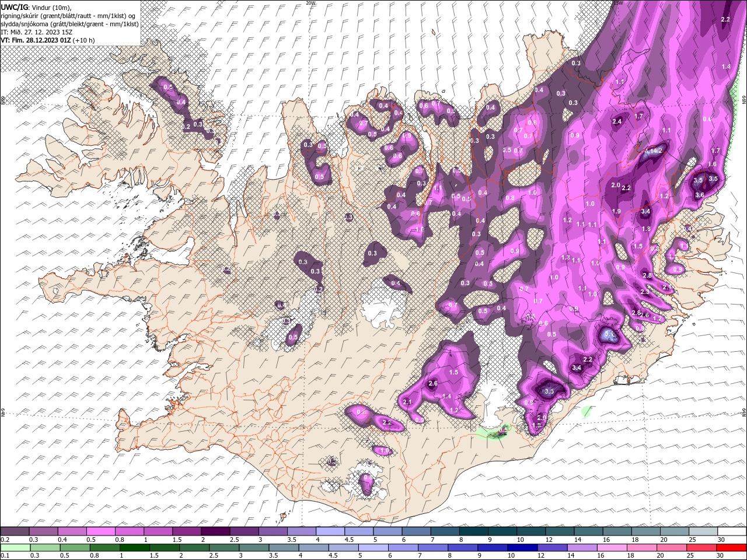Pick the purple 0.3 snow legend swatch
Image resolution: width=747 pixels, height=560 pixels.
click(x=43, y=531)
